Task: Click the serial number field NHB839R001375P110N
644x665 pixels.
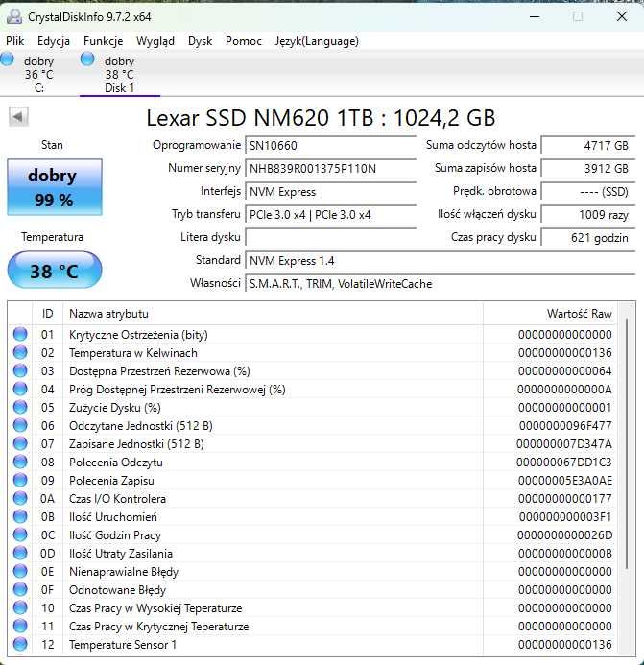Action: coord(330,168)
